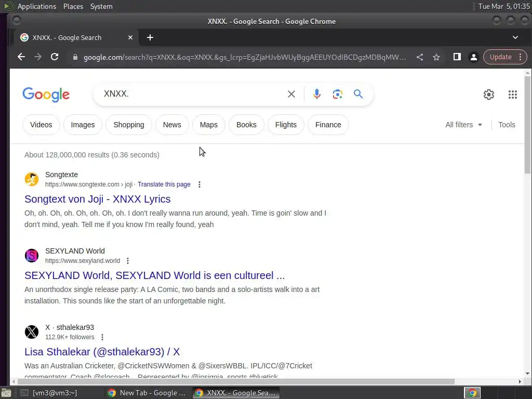Go back using the browser back arrow
Image resolution: width=532 pixels, height=399 pixels.
pyautogui.click(x=21, y=57)
